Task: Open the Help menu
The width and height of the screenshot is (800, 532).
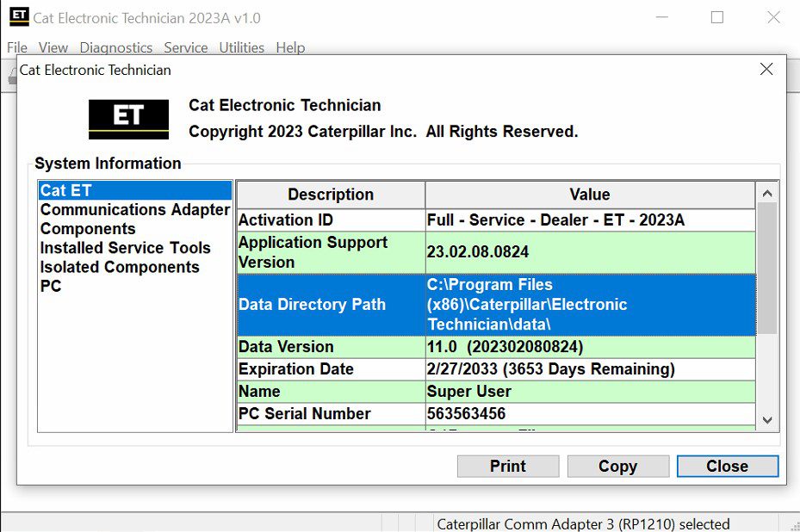Action: (x=290, y=47)
